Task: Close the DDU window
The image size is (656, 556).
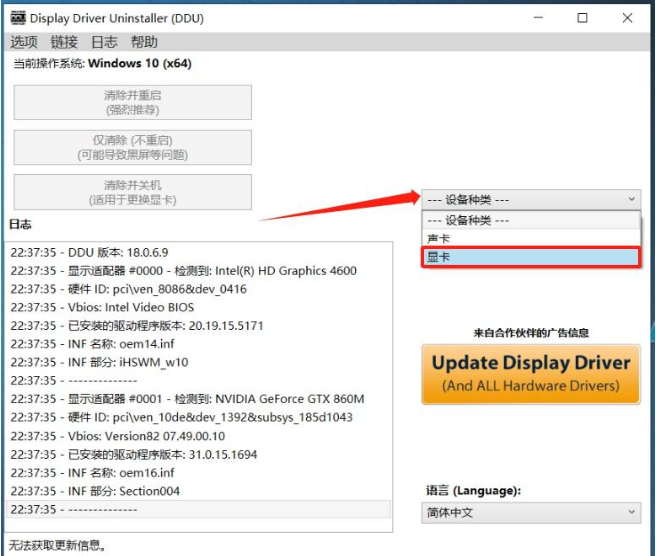Action: [x=627, y=18]
